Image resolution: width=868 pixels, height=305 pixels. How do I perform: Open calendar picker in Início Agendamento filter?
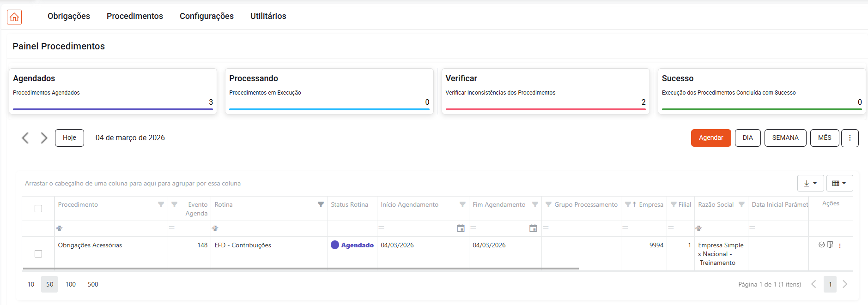[461, 228]
